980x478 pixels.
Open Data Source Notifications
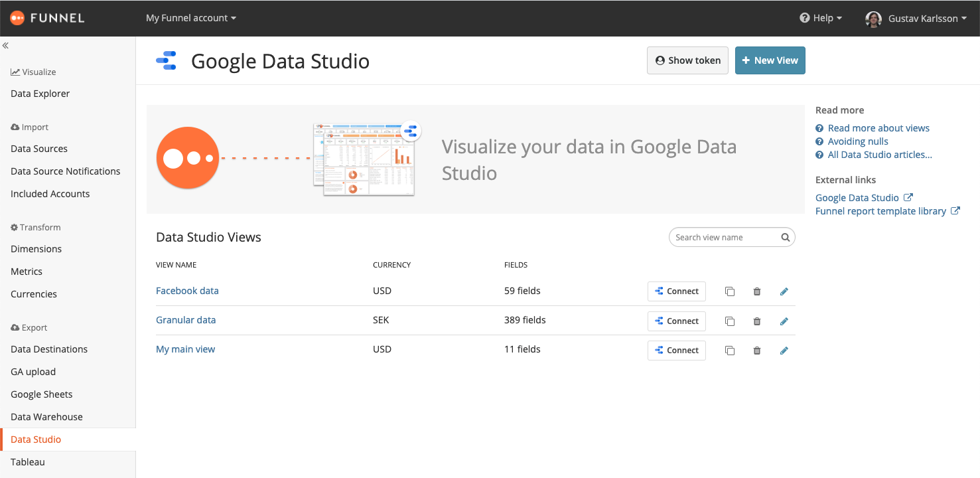66,171
